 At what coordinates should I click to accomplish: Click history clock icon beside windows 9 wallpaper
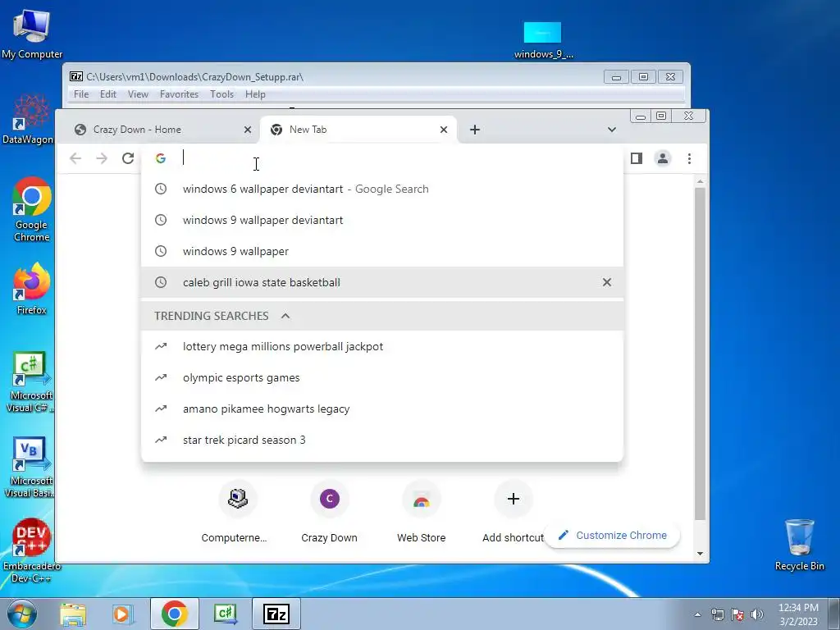[161, 251]
